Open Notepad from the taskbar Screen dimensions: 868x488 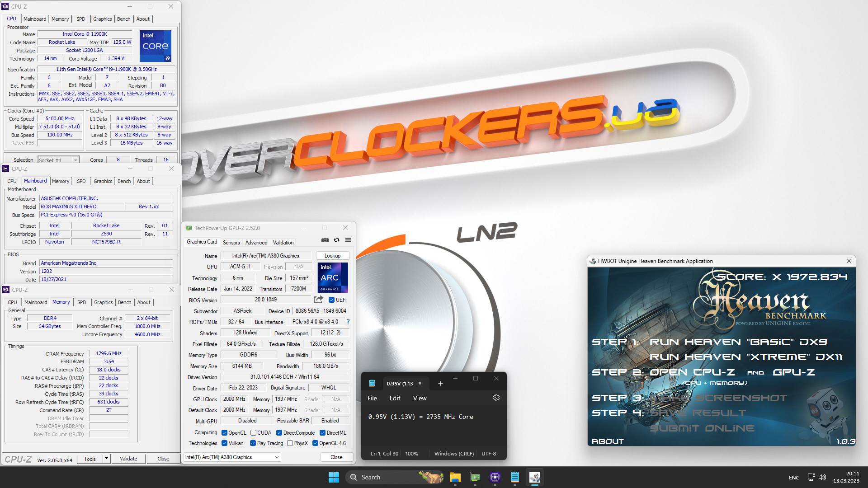pos(514,477)
